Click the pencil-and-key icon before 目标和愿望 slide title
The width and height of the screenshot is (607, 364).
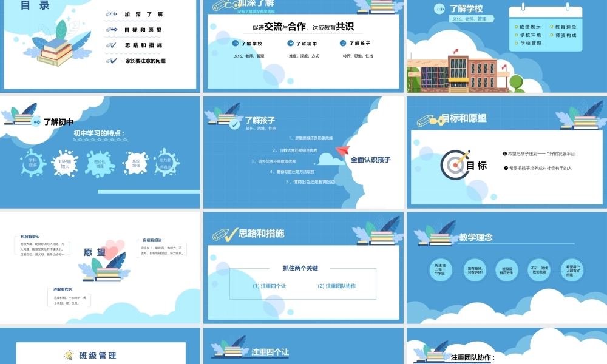click(x=429, y=121)
